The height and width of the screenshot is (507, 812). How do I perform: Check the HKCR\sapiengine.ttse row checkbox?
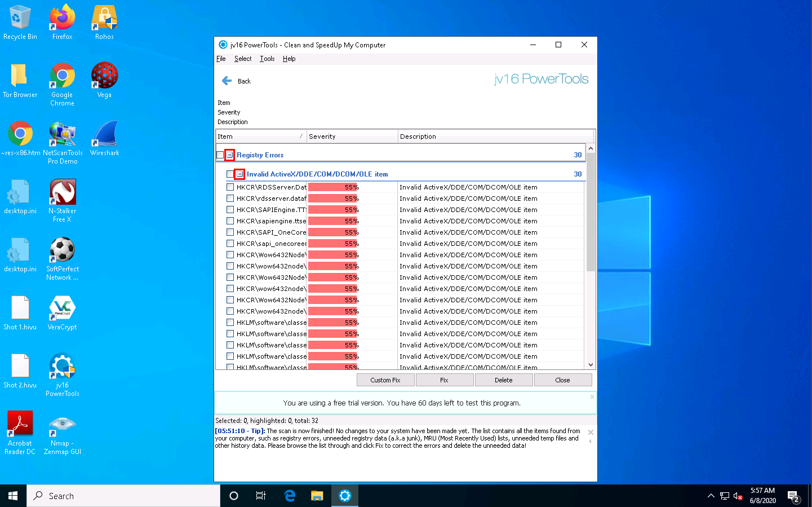[230, 221]
